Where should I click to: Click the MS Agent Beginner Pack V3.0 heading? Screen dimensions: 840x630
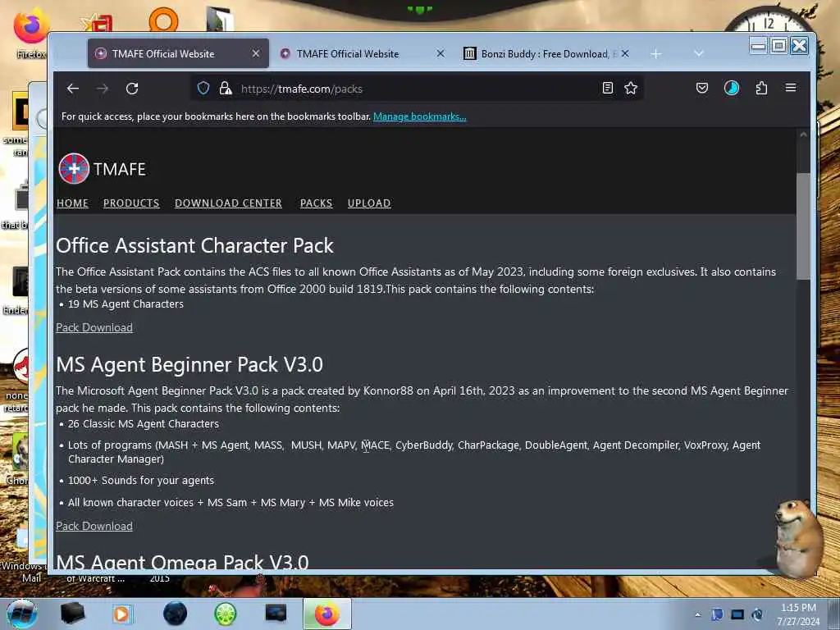[189, 365]
